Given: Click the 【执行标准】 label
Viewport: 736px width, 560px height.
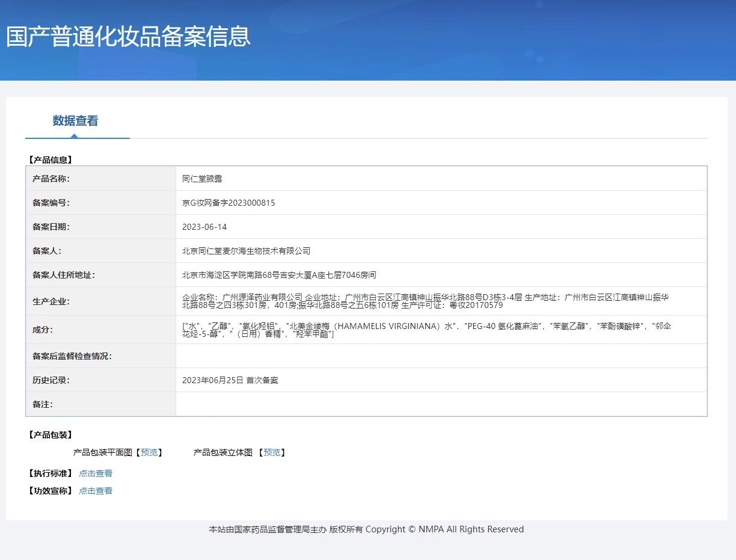Looking at the screenshot, I should pyautogui.click(x=50, y=473).
